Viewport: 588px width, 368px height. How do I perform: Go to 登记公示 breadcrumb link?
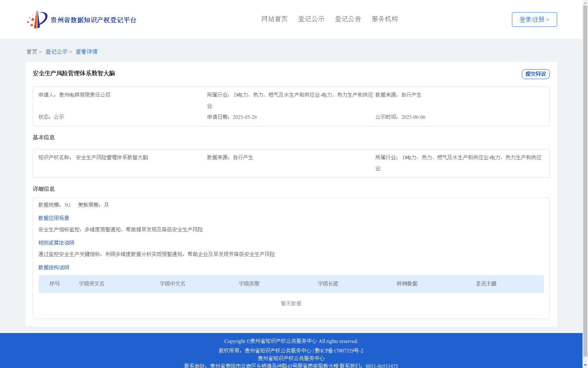(56, 52)
